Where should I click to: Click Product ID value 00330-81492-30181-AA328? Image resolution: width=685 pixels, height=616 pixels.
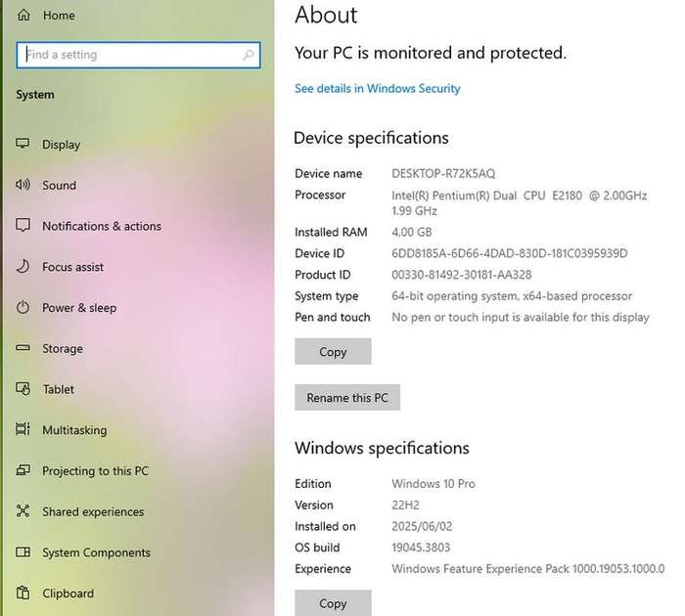[x=461, y=275]
